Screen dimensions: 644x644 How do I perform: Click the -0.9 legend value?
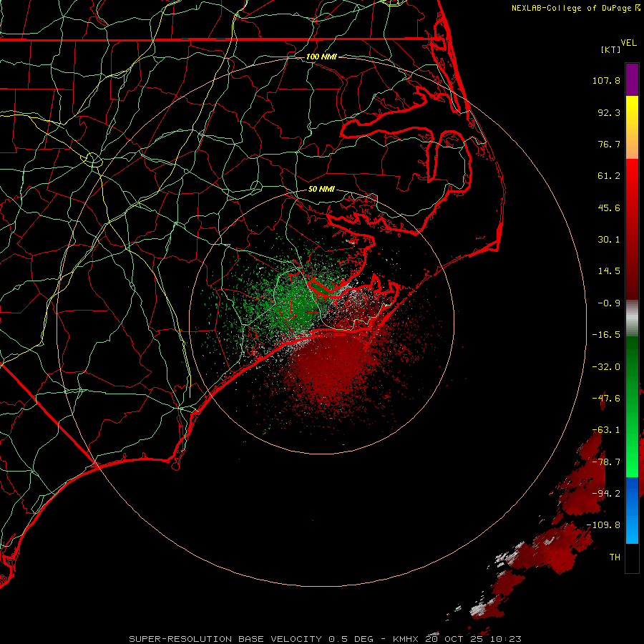pos(609,303)
